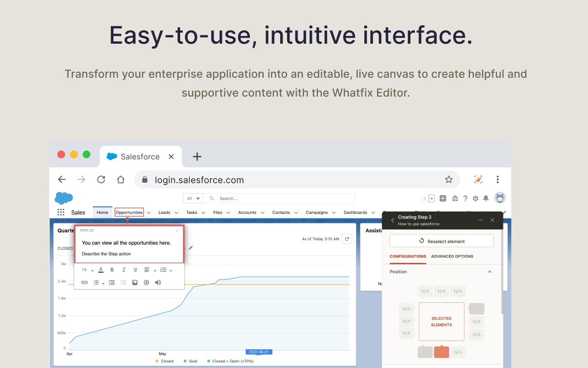Switch to the Advanced Options tab
Viewport: 588px width, 368px height.
tap(452, 256)
